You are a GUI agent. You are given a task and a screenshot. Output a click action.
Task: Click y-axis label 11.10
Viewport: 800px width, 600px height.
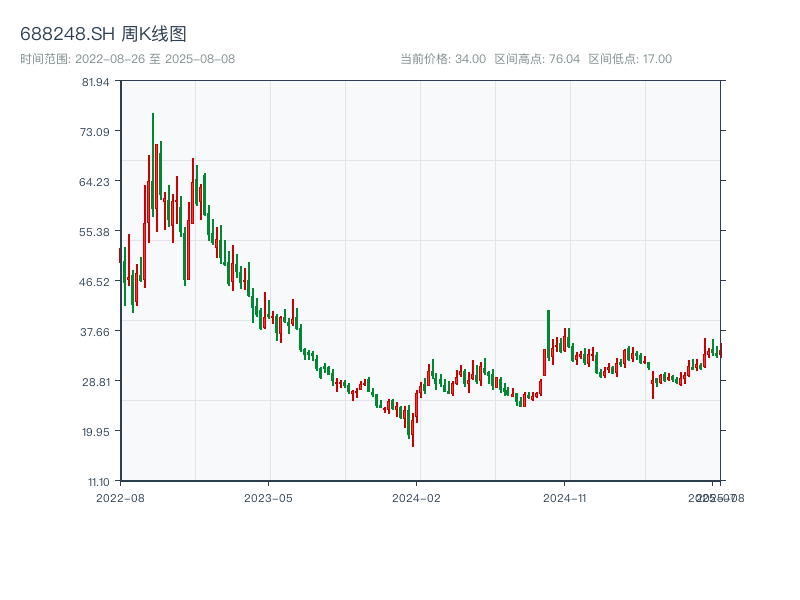tap(99, 482)
